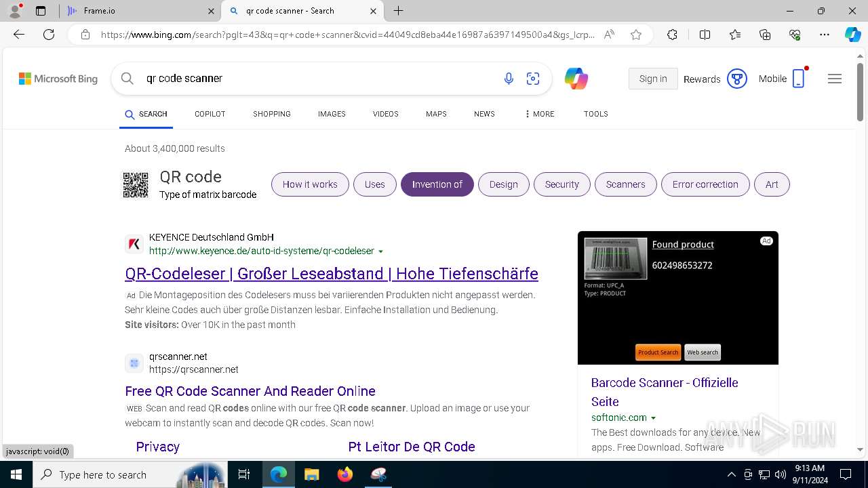Select the Error correction chip
The width and height of the screenshot is (868, 488).
(x=705, y=184)
